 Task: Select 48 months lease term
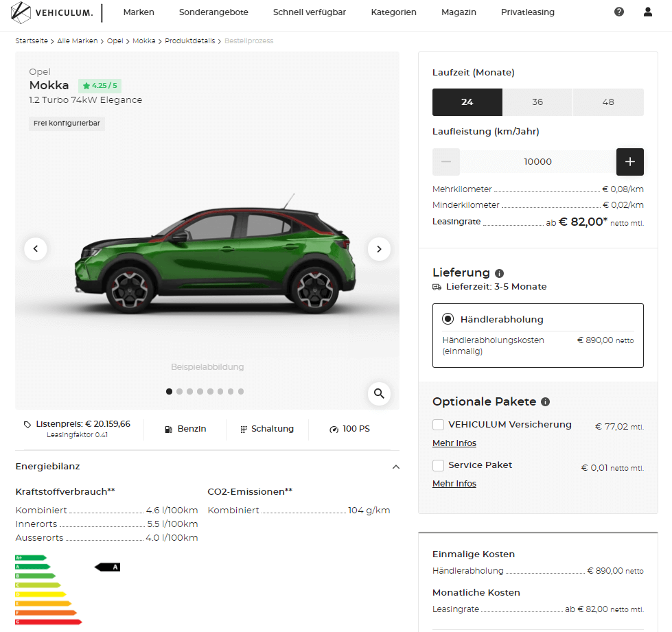(608, 102)
